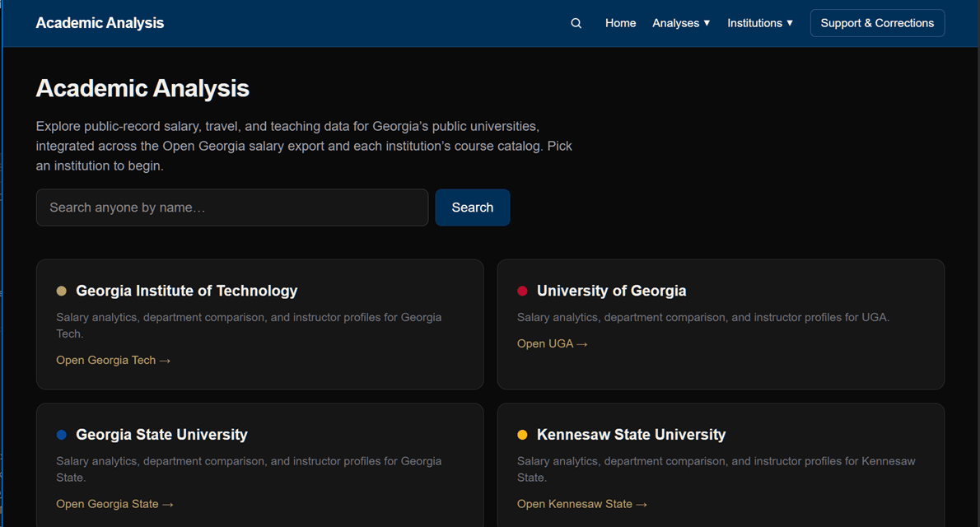The height and width of the screenshot is (527, 980).
Task: Open Support & Corrections page
Action: (878, 23)
